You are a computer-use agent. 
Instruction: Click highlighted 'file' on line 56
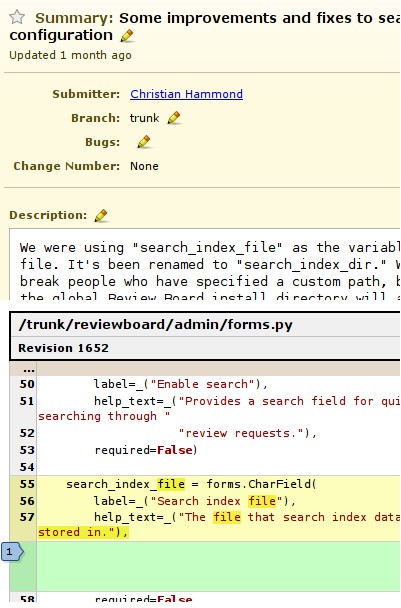coord(262,501)
